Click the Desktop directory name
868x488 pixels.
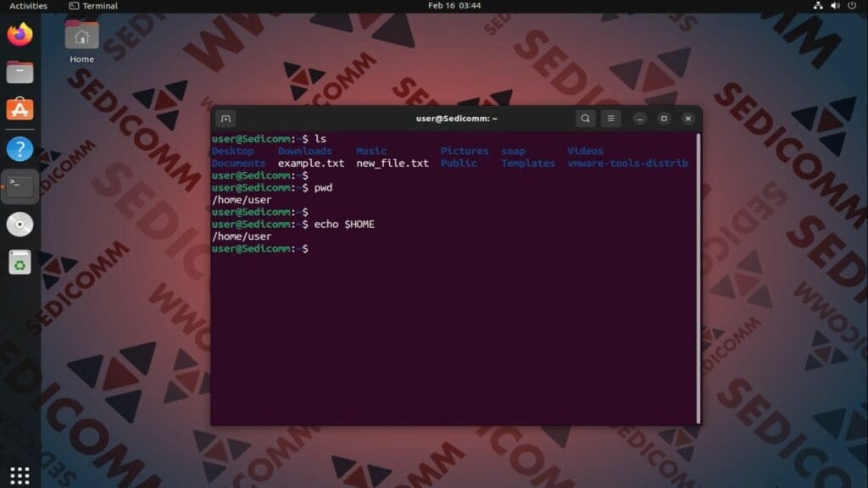pyautogui.click(x=232, y=151)
